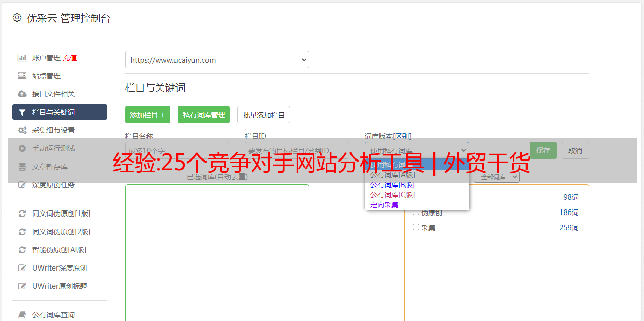The height and width of the screenshot is (321, 644).
Task: Open 同义词伪原创[1版] in the sidebar
Action: [x=62, y=213]
